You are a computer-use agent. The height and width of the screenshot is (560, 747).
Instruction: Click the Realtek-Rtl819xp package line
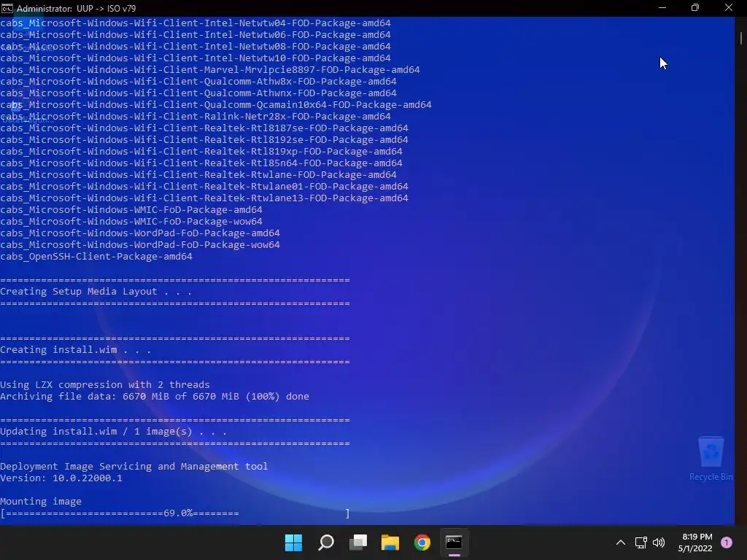tap(201, 152)
